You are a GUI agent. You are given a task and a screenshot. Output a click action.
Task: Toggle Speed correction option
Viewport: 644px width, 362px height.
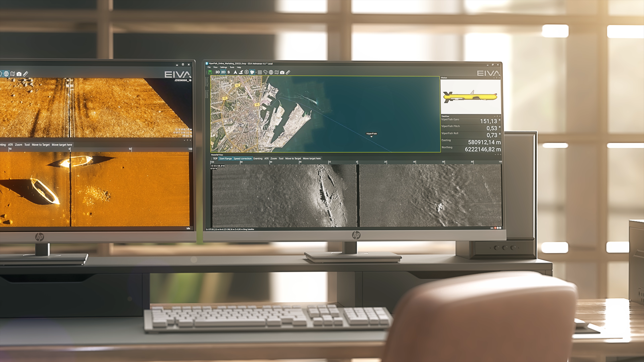242,158
